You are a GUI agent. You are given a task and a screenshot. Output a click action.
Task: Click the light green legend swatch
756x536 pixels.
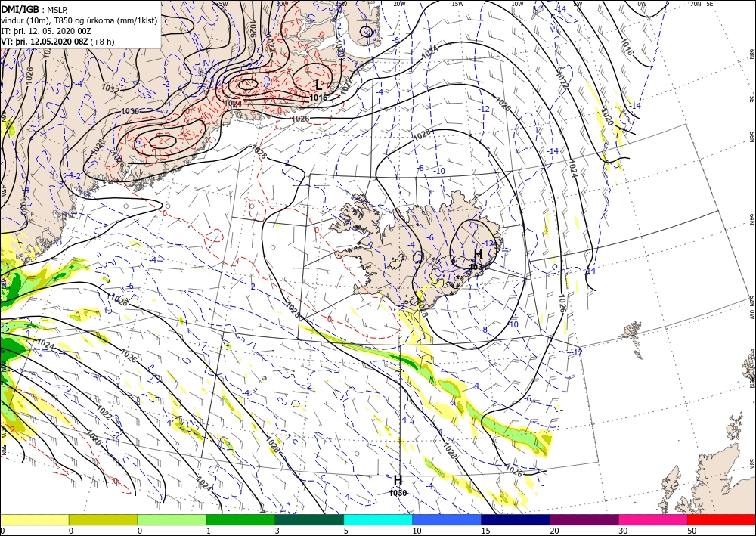point(172,519)
